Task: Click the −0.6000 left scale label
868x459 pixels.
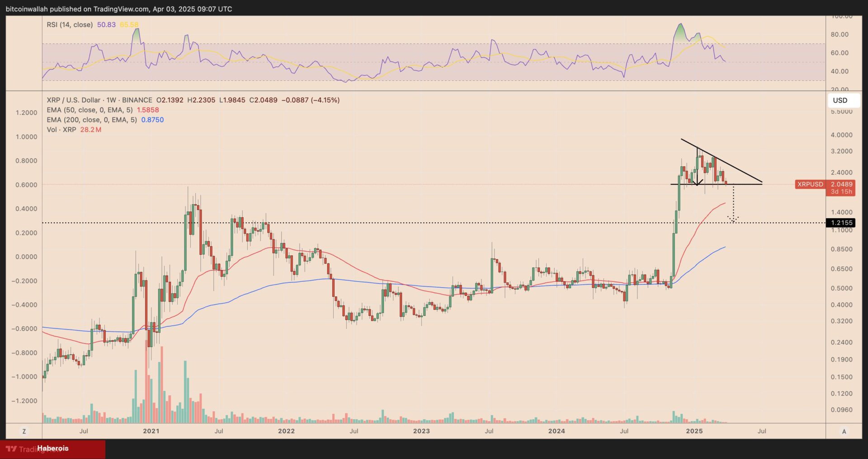Action: [x=24, y=329]
